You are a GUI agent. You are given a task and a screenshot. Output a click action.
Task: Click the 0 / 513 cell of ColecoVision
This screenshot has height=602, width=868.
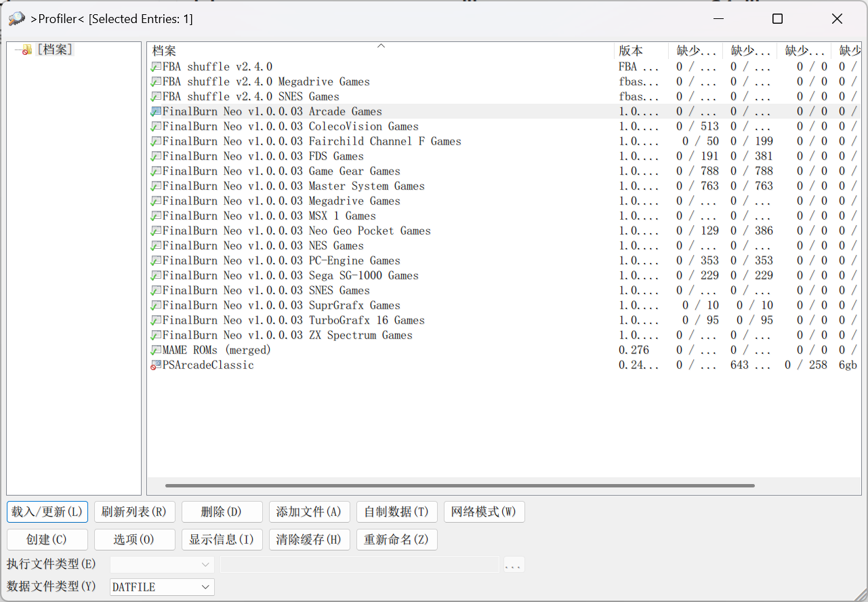pyautogui.click(x=697, y=127)
